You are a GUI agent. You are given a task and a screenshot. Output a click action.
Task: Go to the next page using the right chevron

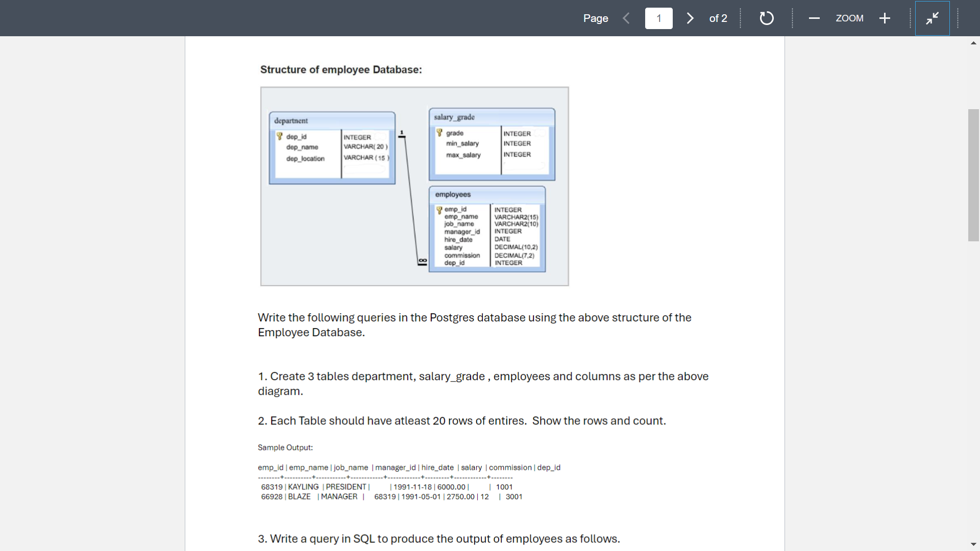point(690,18)
